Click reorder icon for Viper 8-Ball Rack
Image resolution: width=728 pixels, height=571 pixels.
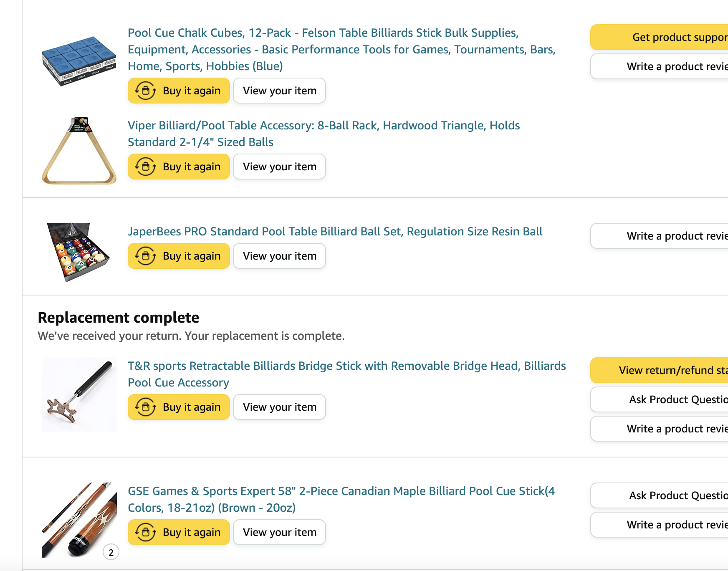145,167
